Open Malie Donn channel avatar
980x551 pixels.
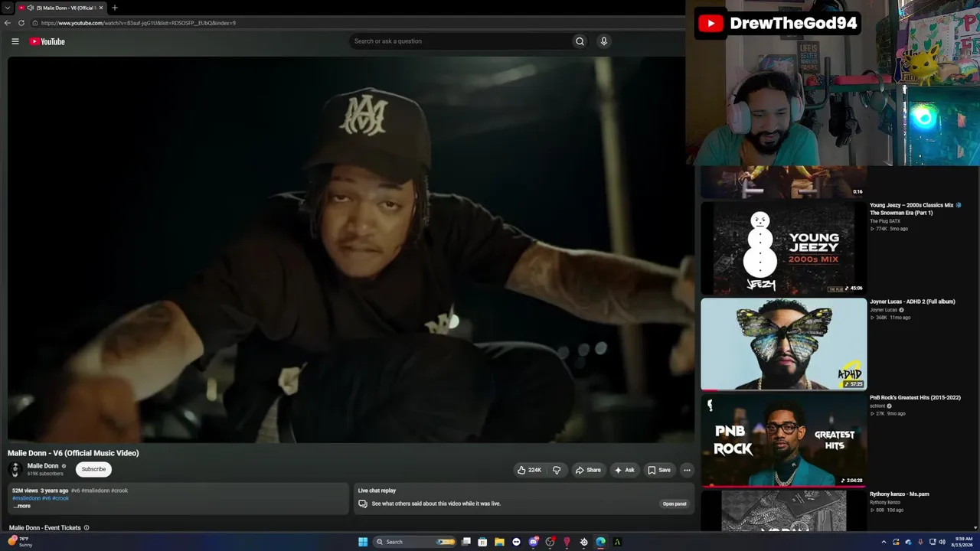coord(15,469)
